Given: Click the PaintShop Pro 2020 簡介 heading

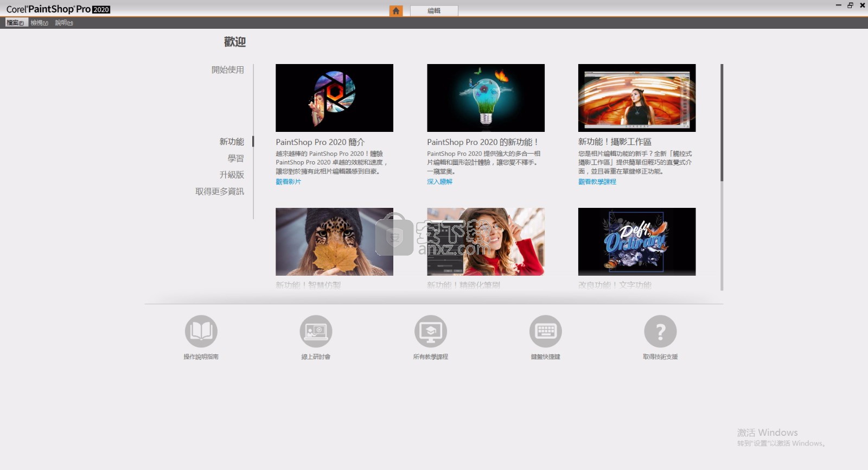Looking at the screenshot, I should tap(320, 142).
